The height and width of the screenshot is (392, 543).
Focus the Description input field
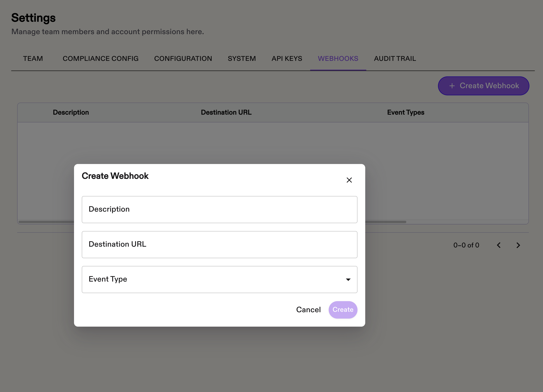(219, 210)
